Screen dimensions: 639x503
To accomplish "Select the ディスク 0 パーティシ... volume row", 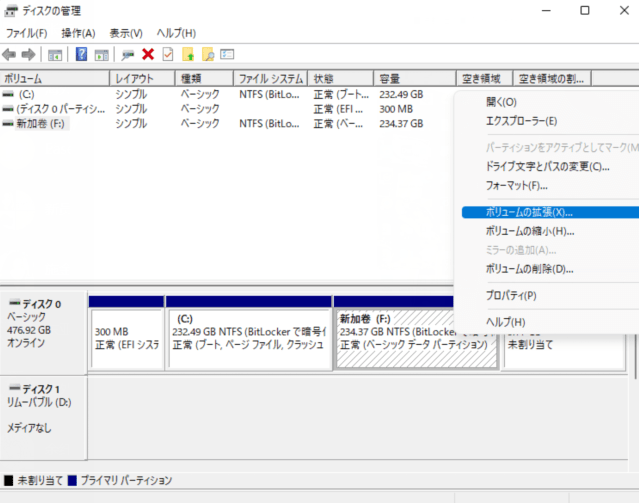I will [x=226, y=109].
